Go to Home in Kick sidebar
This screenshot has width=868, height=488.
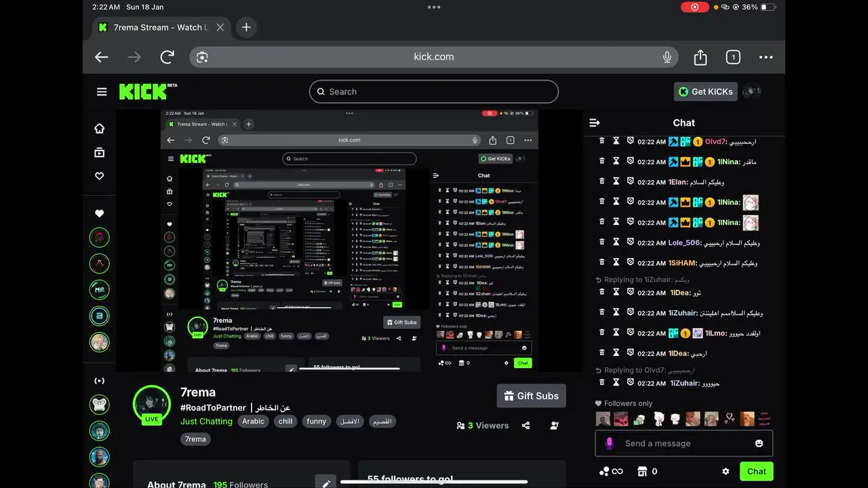tap(100, 128)
